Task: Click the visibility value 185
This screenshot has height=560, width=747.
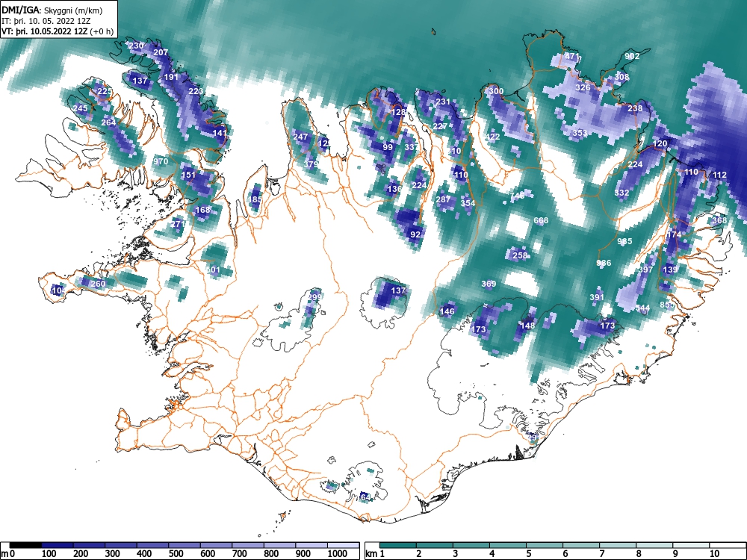Action: 255,199
